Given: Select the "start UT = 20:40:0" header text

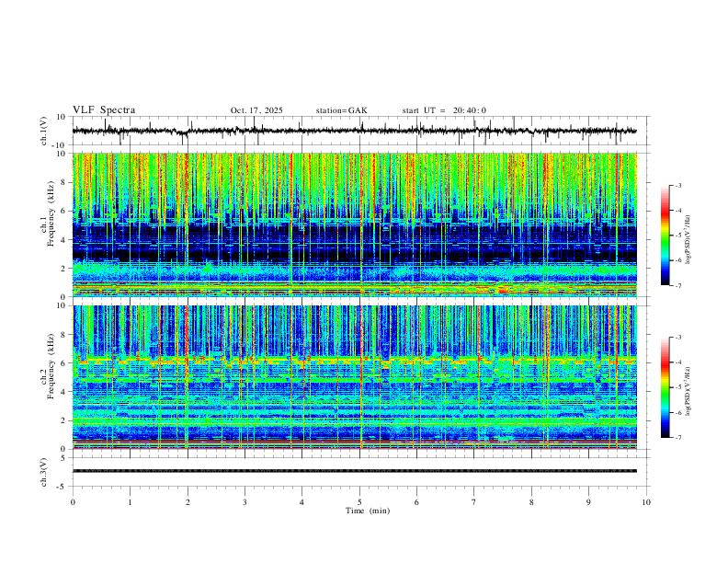Looking at the screenshot, I should [444, 110].
